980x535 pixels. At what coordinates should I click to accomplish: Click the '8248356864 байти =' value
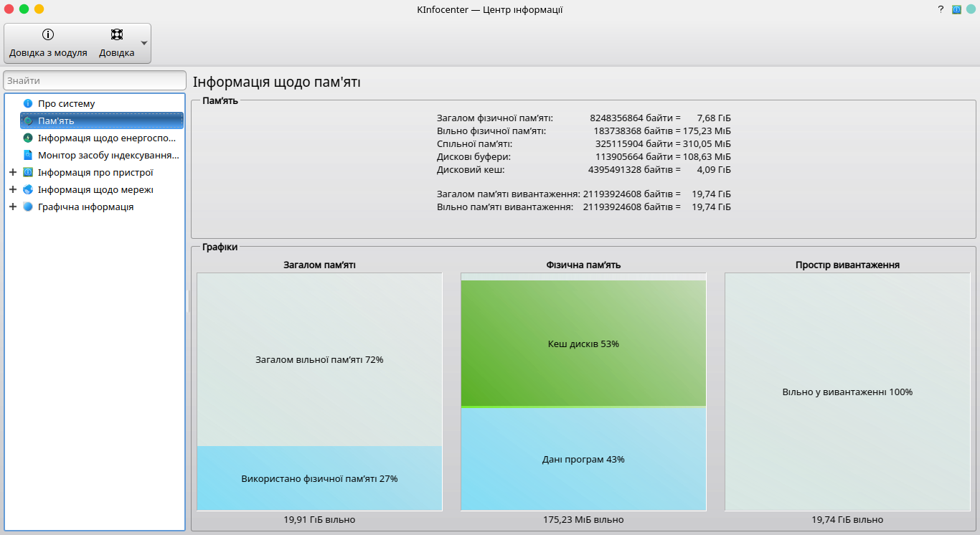click(x=635, y=118)
